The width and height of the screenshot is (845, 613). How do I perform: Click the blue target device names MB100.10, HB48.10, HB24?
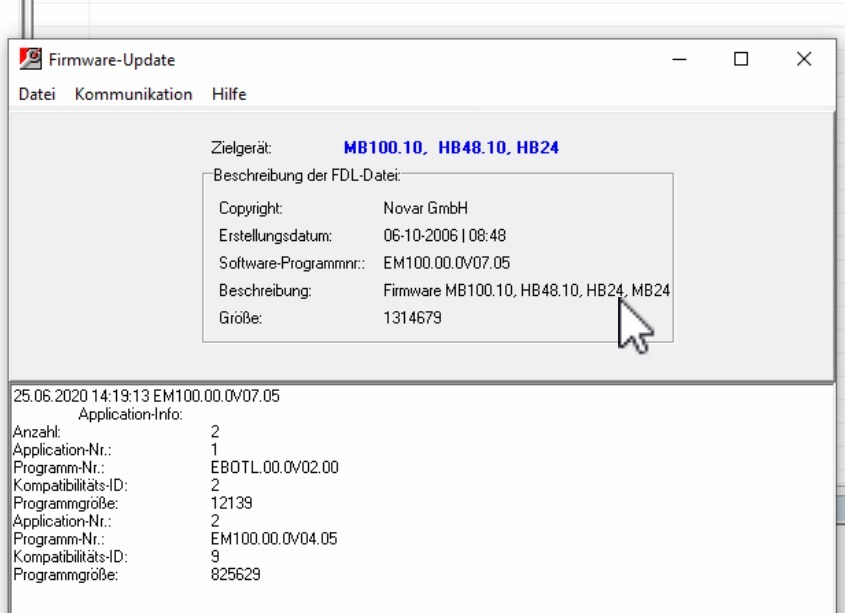tap(451, 148)
